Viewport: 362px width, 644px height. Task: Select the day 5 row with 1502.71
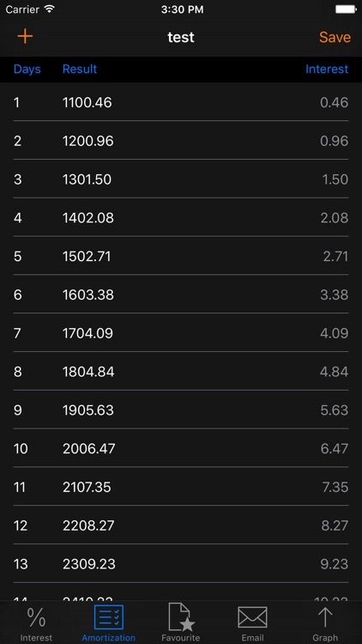click(x=181, y=256)
